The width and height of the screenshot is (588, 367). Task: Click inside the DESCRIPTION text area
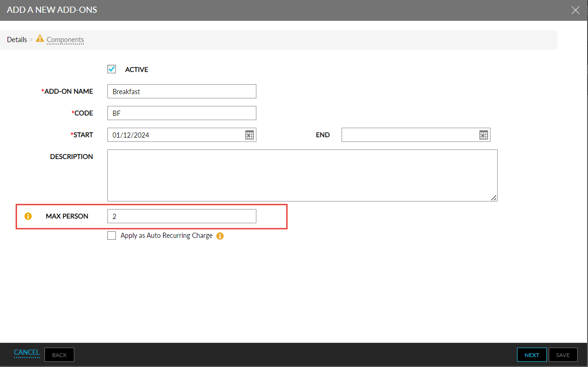302,175
